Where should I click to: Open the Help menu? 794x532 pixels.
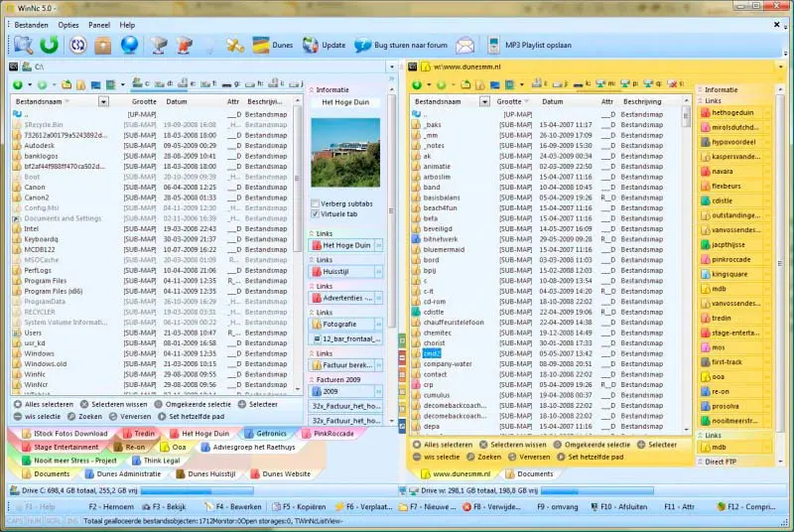pyautogui.click(x=127, y=25)
